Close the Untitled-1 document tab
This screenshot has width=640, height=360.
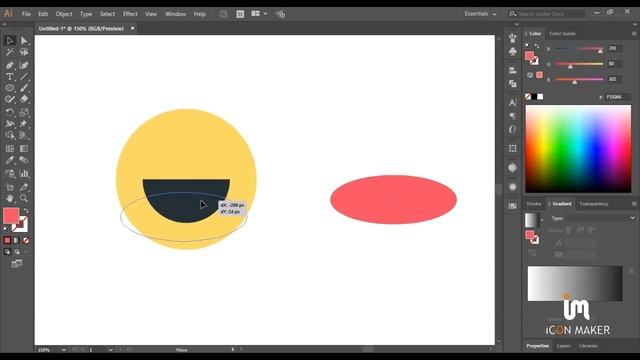pos(132,28)
